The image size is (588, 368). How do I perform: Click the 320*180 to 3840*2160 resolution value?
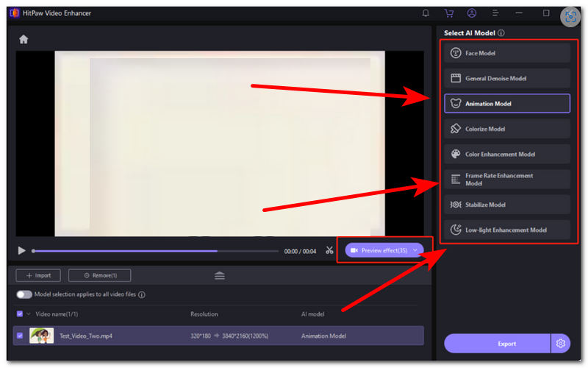click(229, 336)
